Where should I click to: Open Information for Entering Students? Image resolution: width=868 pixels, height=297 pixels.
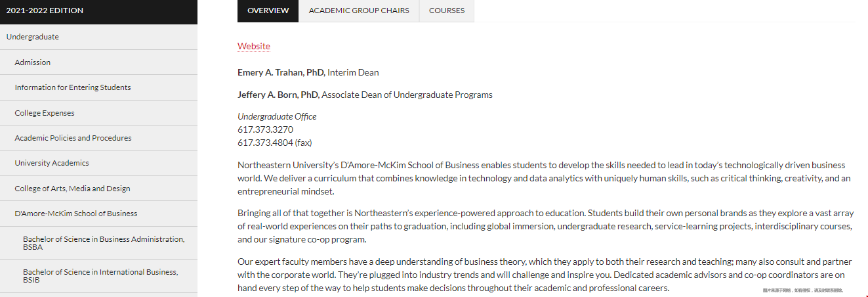(x=98, y=87)
